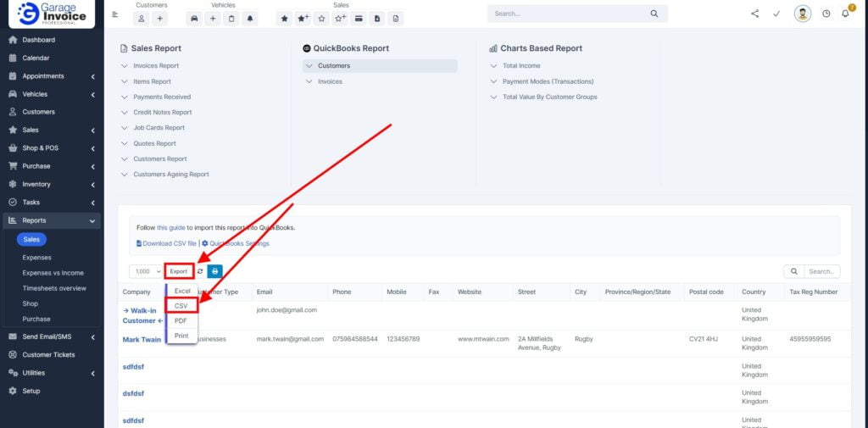The height and width of the screenshot is (428, 868).
Task: Click the solid star sales icon
Action: (285, 19)
